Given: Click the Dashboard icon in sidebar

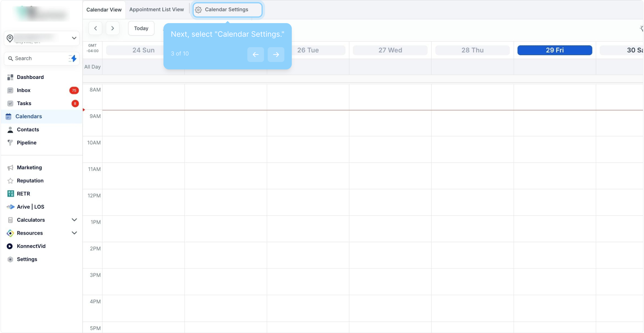Looking at the screenshot, I should click(10, 77).
